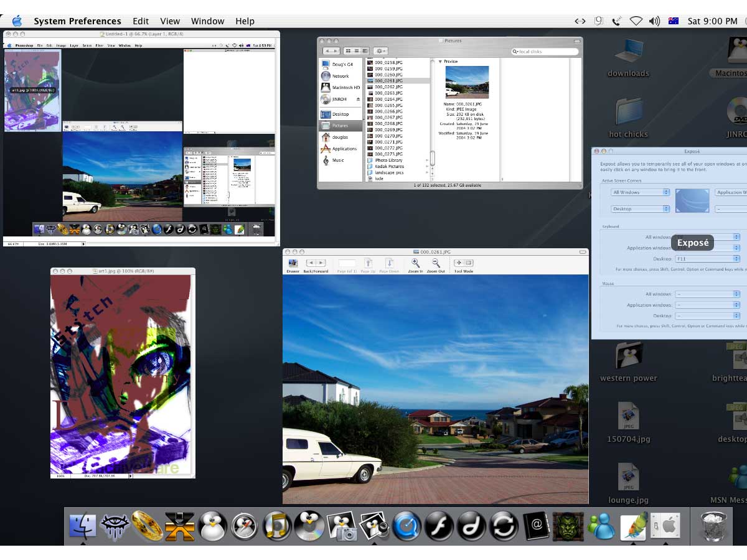Open the Desktop F11 keyboard shortcut dropdown
747x560 pixels.
(x=708, y=259)
